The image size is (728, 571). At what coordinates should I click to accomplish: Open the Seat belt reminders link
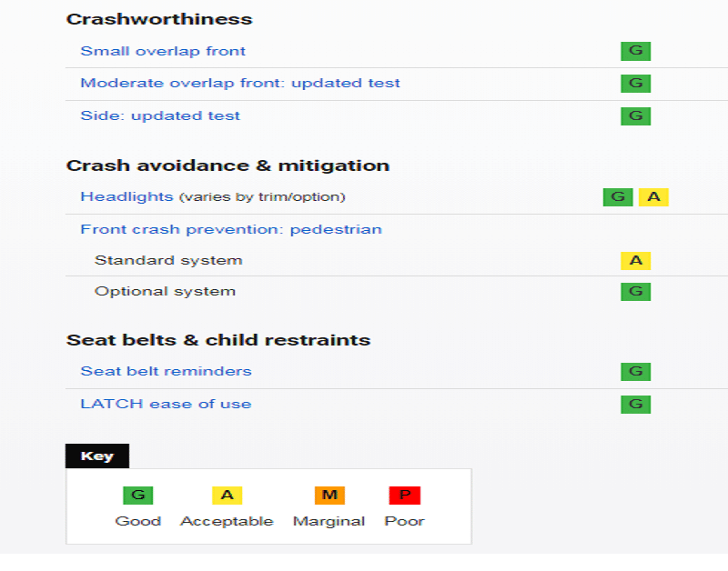coord(166,372)
